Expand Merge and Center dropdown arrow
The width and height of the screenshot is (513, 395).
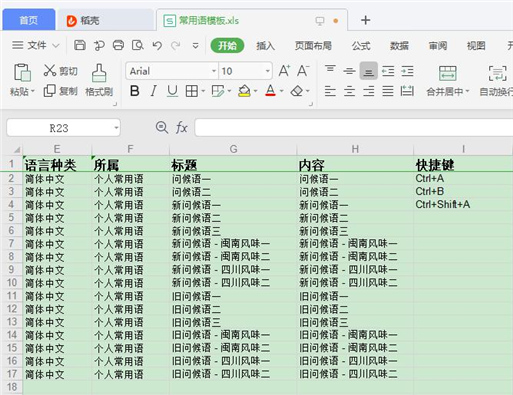coord(467,91)
